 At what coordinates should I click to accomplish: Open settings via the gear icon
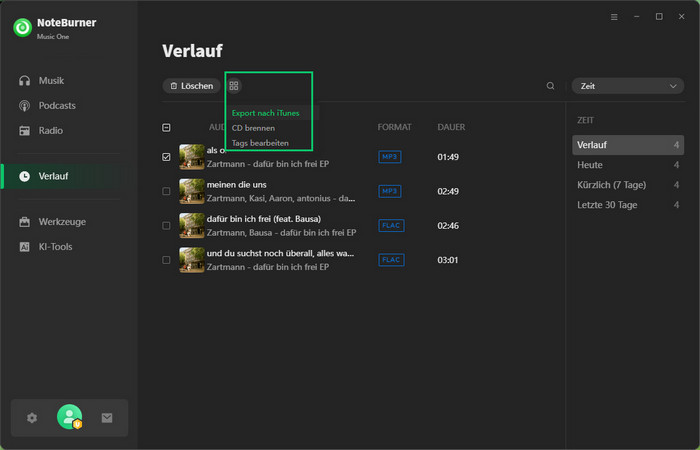(32, 418)
